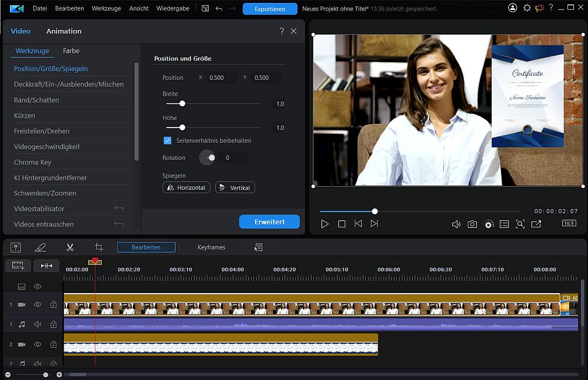This screenshot has height=380, width=588.
Task: Open the 16:9 aspect ratio dropdown
Action: tap(569, 223)
